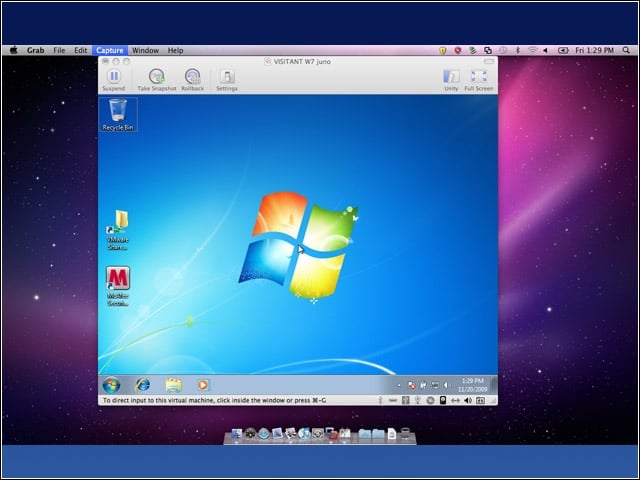This screenshot has height=480, width=640.
Task: Click Action Center flag tray icon
Action: coord(412,385)
